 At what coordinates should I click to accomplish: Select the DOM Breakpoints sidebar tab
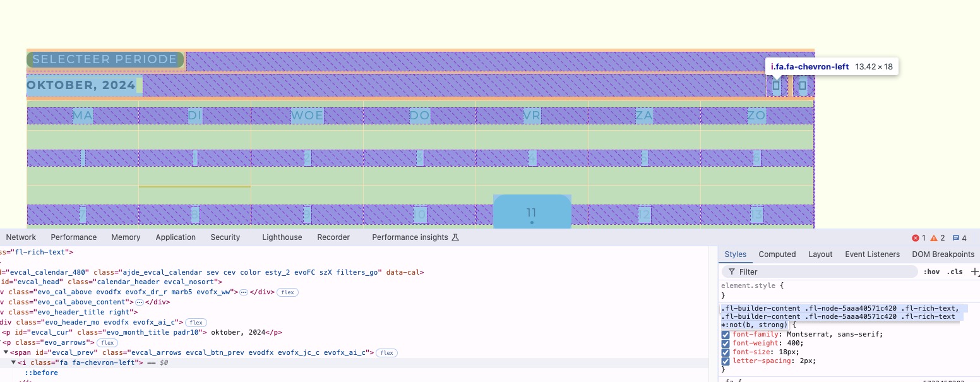[x=943, y=254]
